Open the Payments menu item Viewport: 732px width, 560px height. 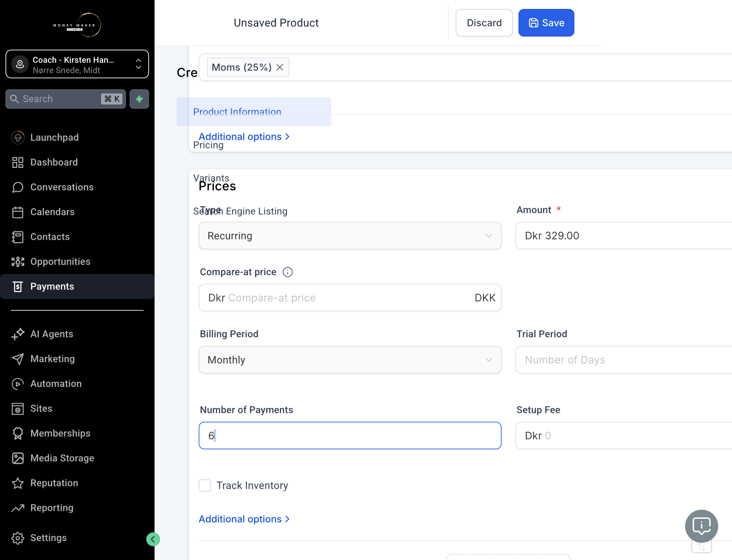pos(77,286)
